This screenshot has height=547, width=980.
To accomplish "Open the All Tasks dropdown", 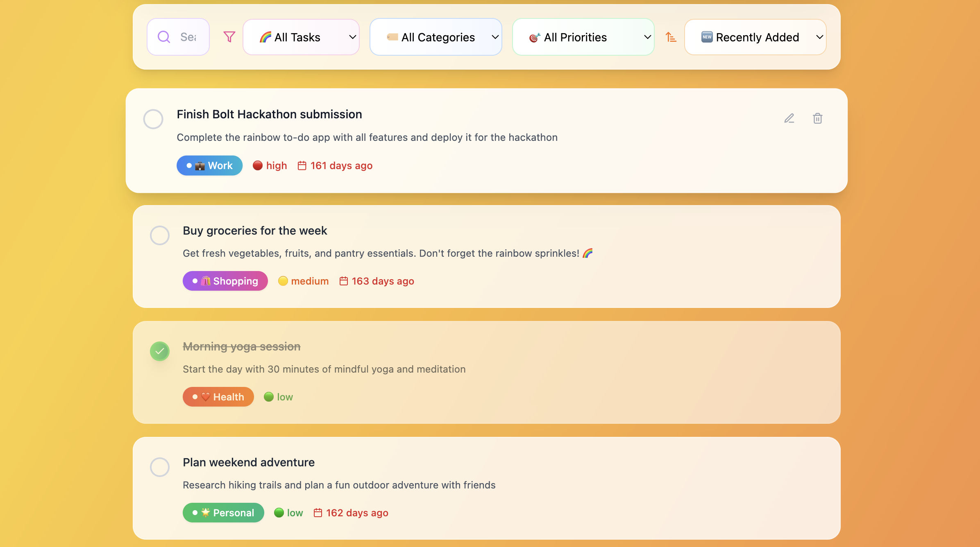I will pos(301,37).
